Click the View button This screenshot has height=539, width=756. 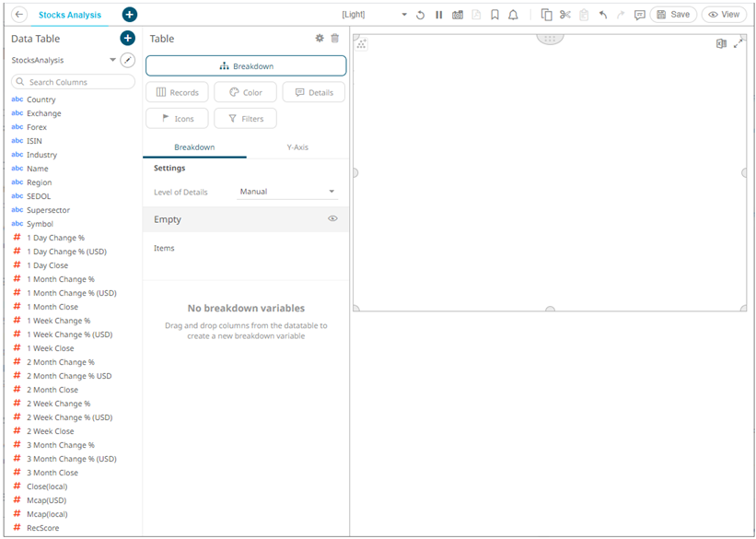[x=724, y=14]
